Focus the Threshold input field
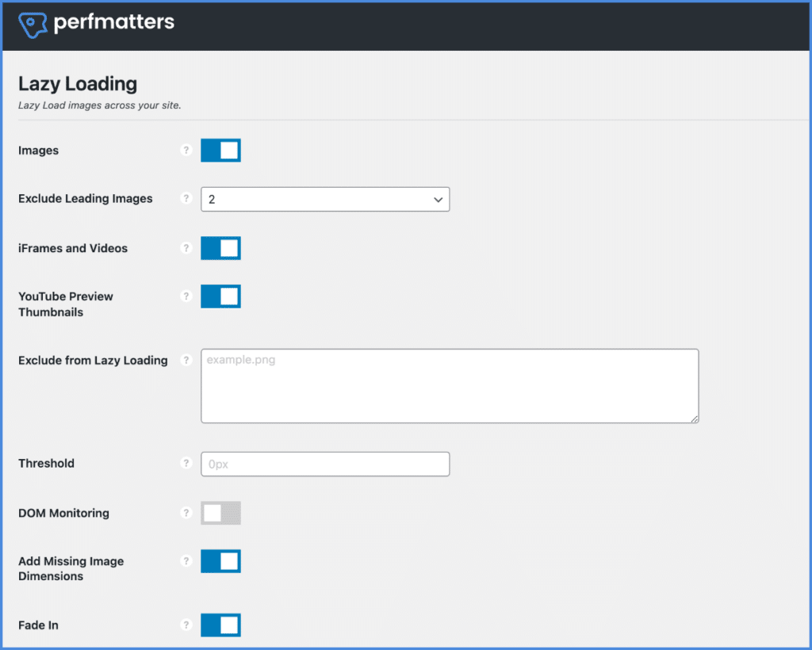Image resolution: width=812 pixels, height=650 pixels. click(x=325, y=465)
